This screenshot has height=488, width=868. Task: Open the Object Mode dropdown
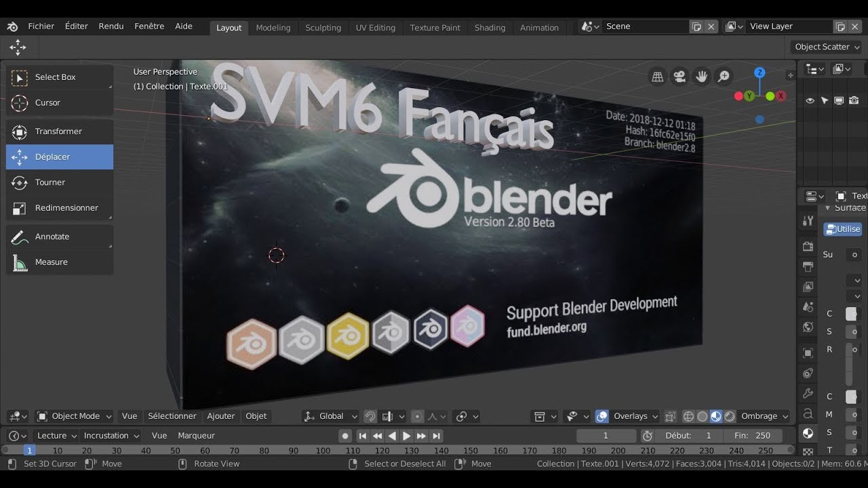[x=74, y=416]
